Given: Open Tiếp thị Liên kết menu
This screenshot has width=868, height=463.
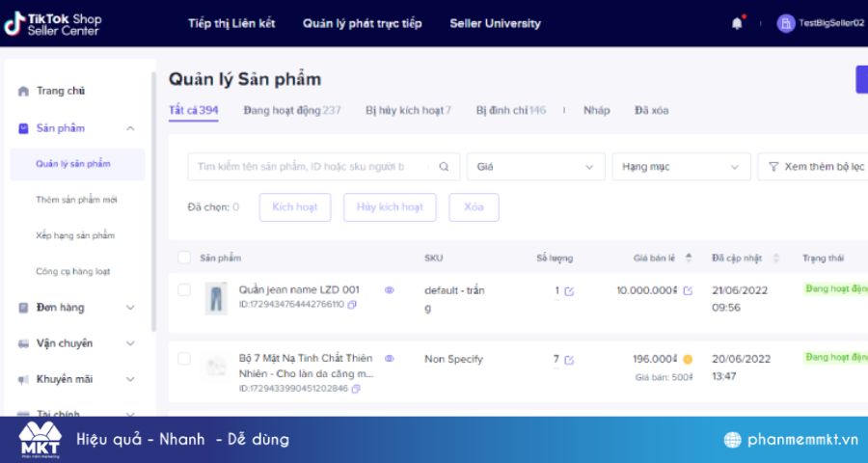Looking at the screenshot, I should (231, 23).
